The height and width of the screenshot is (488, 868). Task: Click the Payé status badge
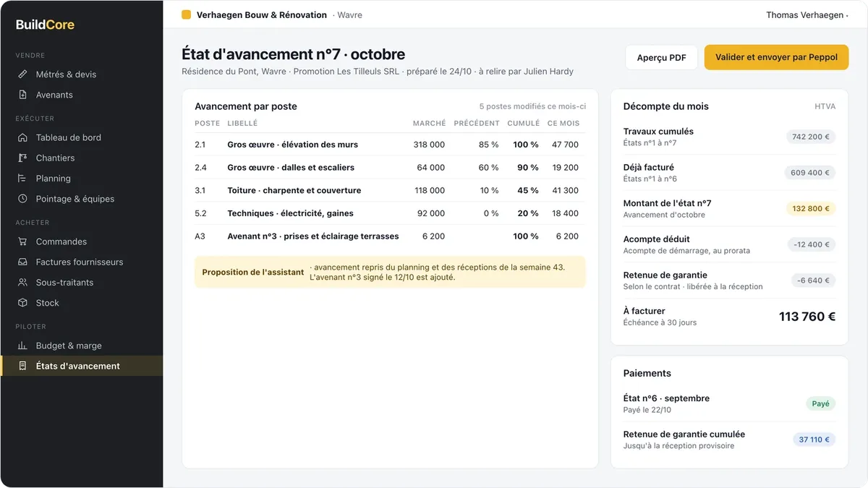(x=821, y=403)
